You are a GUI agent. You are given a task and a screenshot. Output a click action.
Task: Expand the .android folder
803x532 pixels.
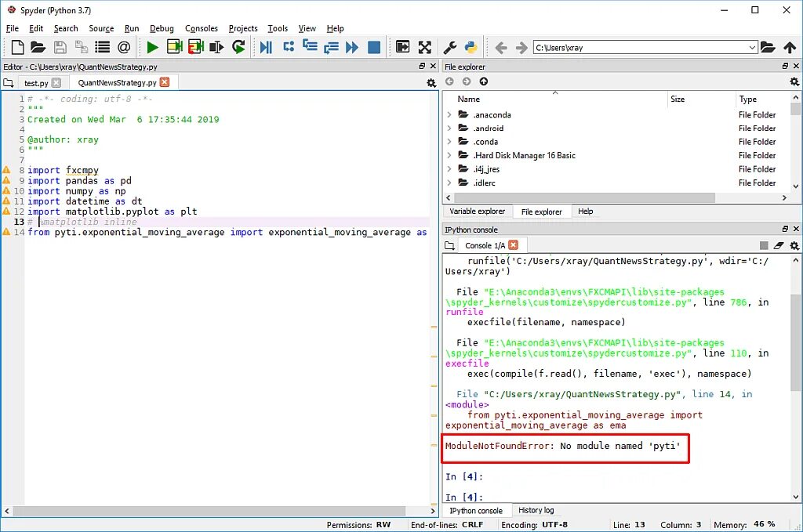pos(449,128)
